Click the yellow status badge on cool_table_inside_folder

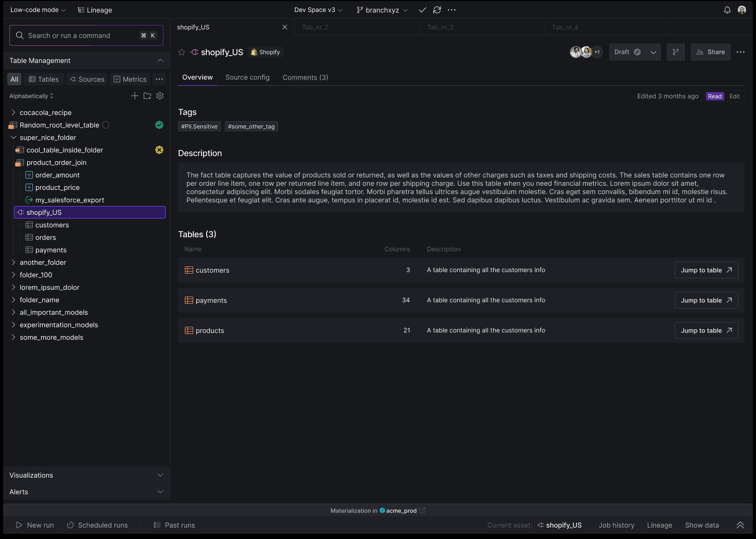point(159,150)
